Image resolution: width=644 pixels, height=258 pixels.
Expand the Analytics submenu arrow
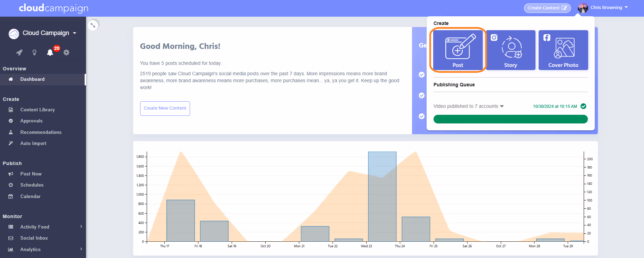point(81,249)
